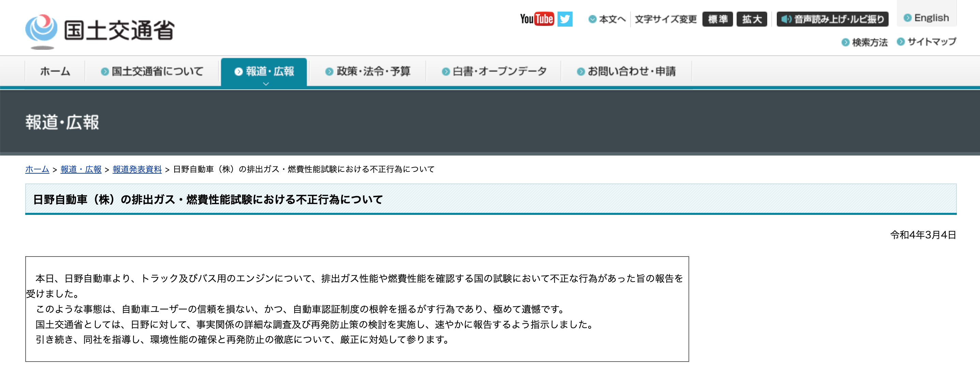Open 政策・法令・予算 menu

pos(368,71)
